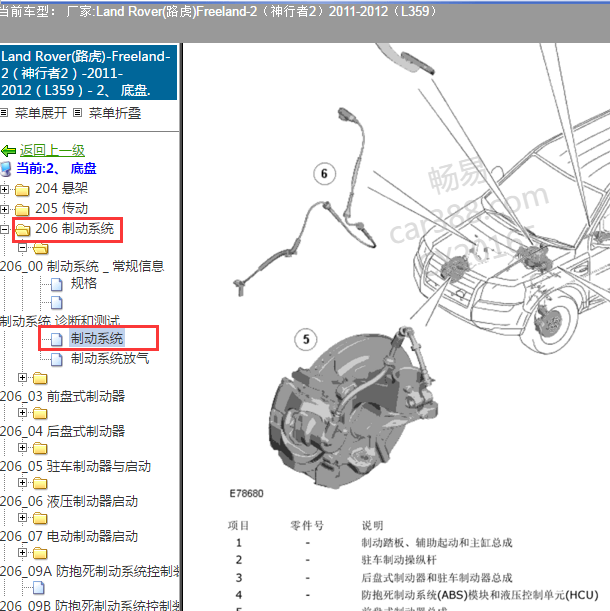Click callout number 6 in diagram
Viewport: 610px width, 611px height.
pyautogui.click(x=324, y=174)
